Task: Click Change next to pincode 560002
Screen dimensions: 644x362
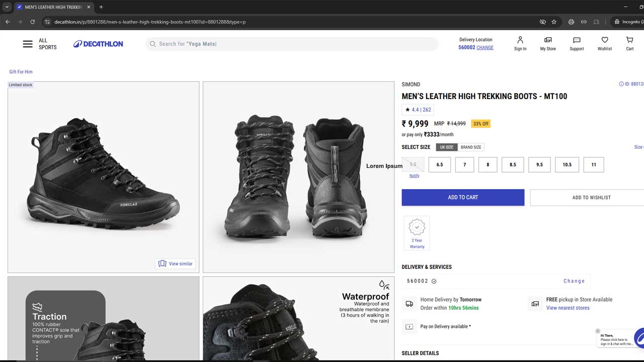Action: [x=574, y=281]
